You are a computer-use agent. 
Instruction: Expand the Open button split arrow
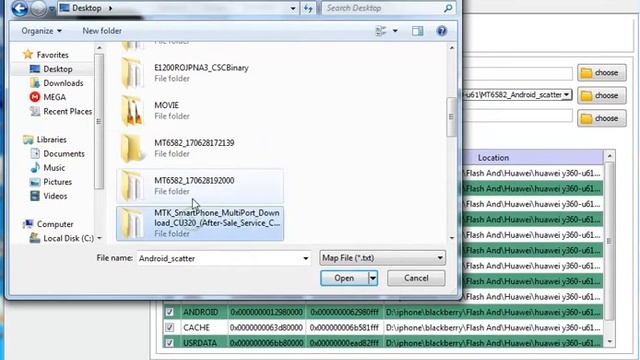pyautogui.click(x=373, y=278)
